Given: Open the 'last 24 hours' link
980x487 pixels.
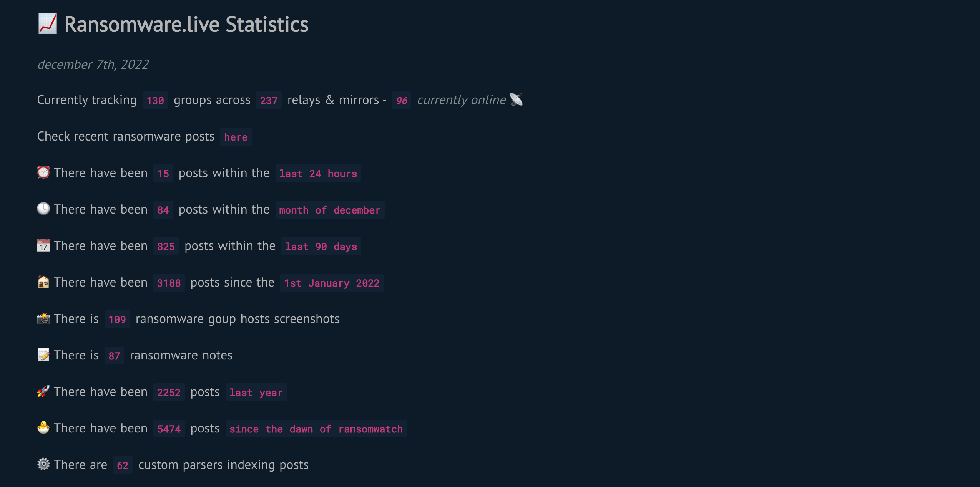Looking at the screenshot, I should pos(318,174).
